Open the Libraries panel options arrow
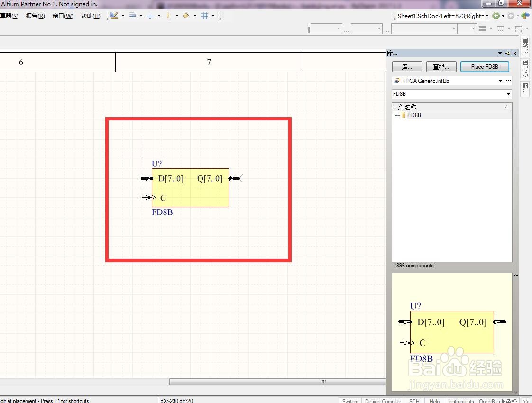Screen dimensions: 532x403 point(500,53)
